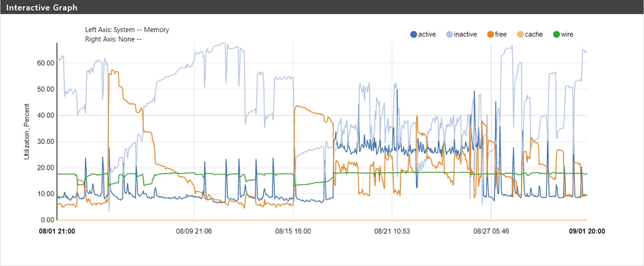Click the 30.00 y-axis tick value
This screenshot has width=644, height=266.
(45, 141)
